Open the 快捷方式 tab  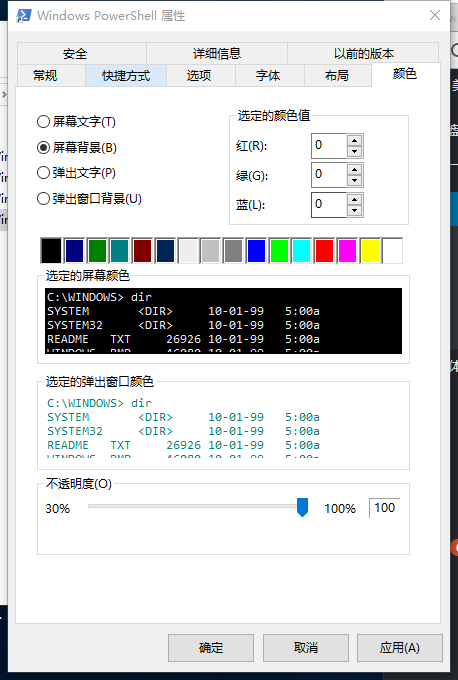pyautogui.click(x=126, y=75)
